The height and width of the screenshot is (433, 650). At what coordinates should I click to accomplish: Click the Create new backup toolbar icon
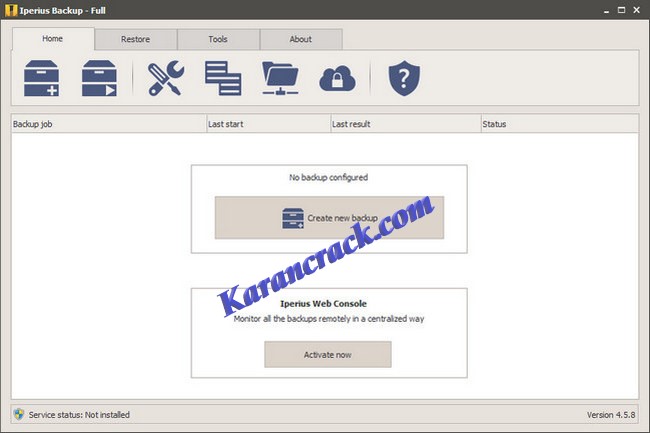[41, 78]
